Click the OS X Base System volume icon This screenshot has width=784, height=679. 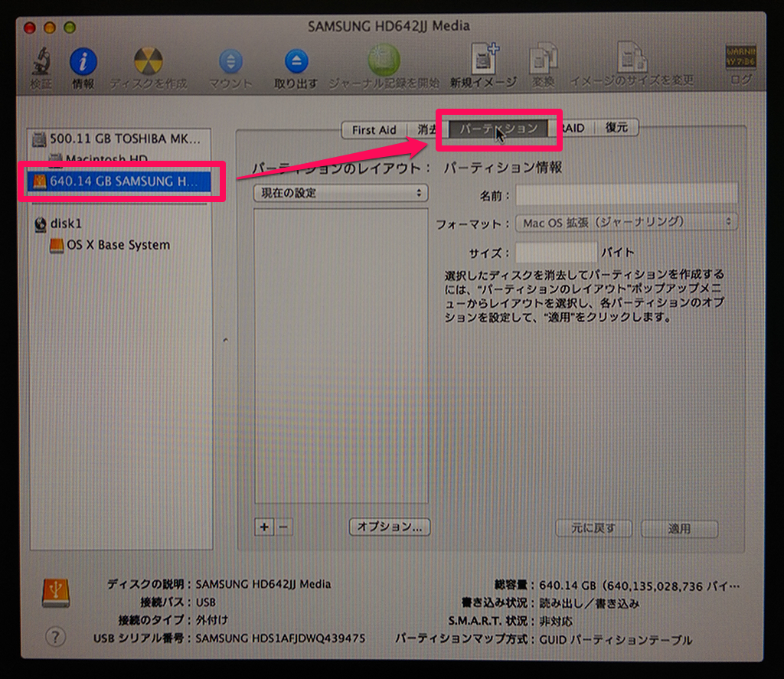57,245
